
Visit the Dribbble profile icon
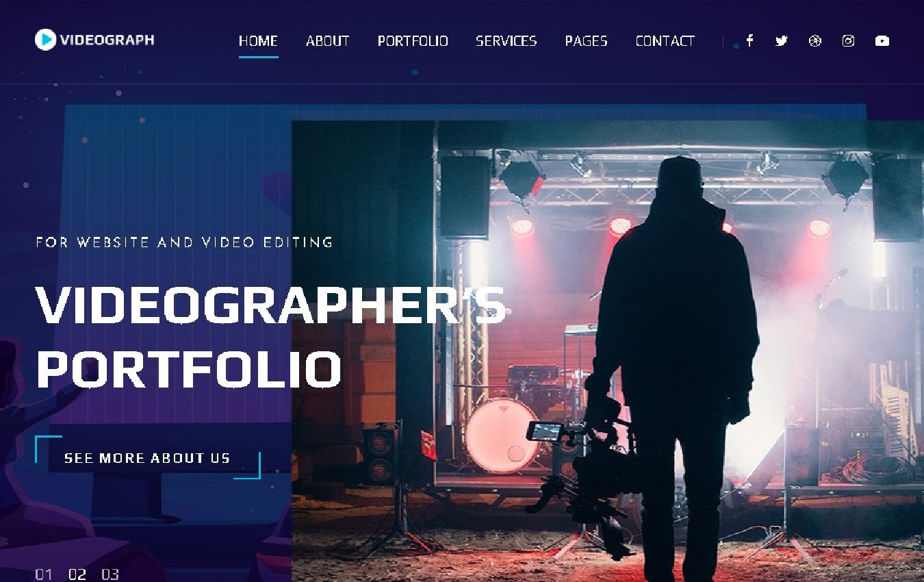814,41
